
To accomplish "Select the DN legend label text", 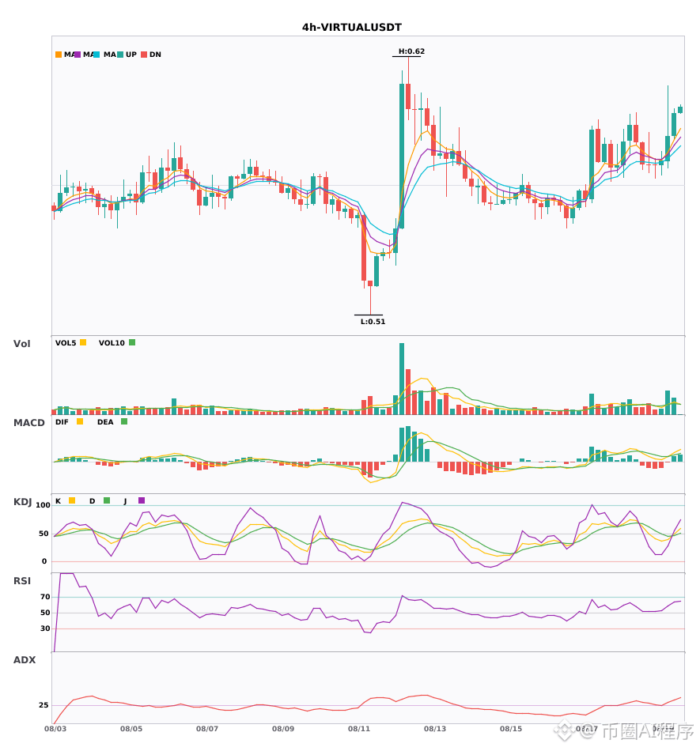I will click(155, 55).
